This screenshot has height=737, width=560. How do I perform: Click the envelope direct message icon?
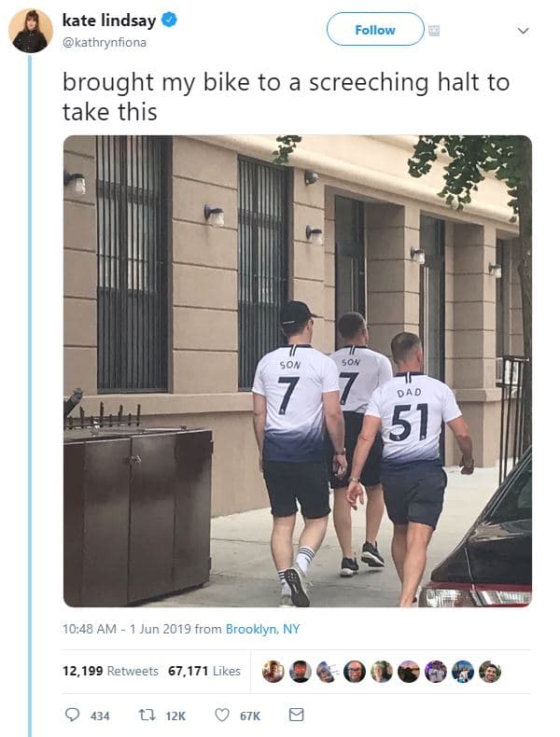(x=296, y=715)
